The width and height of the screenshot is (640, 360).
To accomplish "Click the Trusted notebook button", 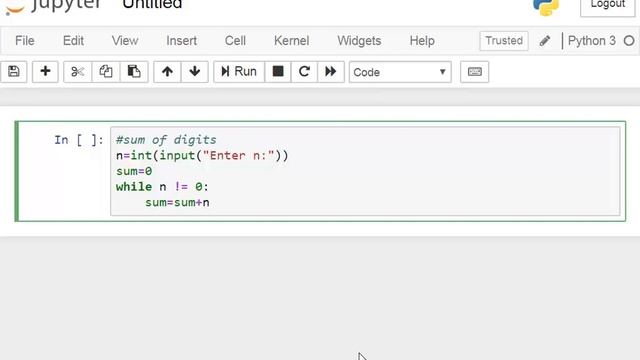I will tap(504, 41).
